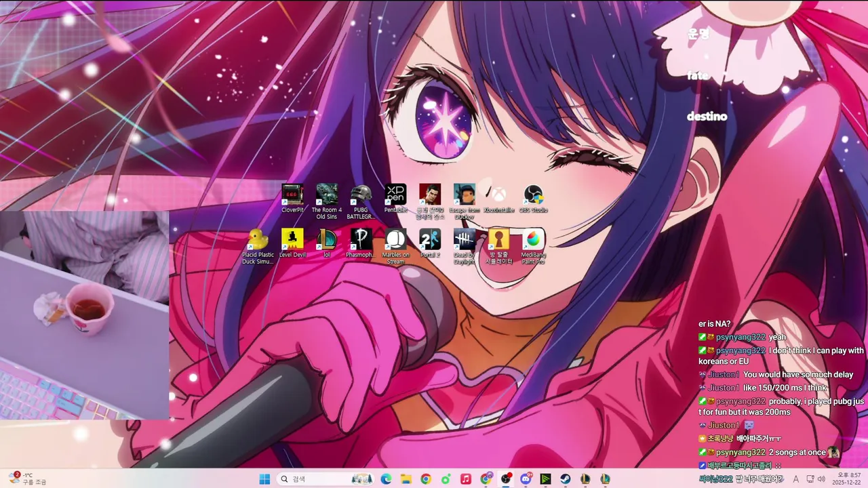This screenshot has height=488, width=868.
Task: Open the CloverPit desktop shortcut
Action: pos(293,199)
